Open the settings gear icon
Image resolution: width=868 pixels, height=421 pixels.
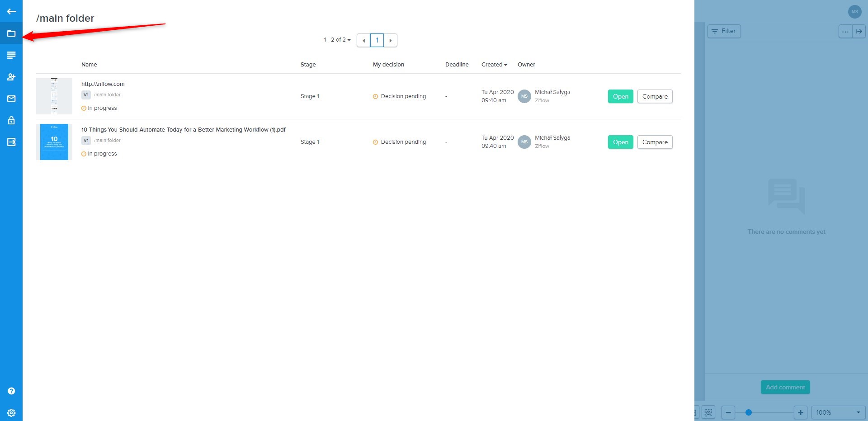tap(11, 412)
